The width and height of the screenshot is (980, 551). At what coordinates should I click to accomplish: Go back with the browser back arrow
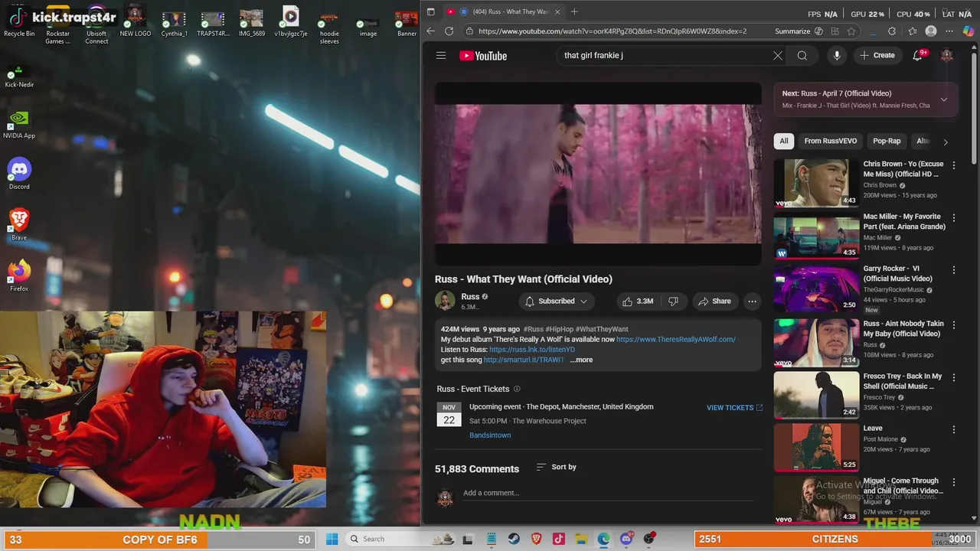pos(430,31)
